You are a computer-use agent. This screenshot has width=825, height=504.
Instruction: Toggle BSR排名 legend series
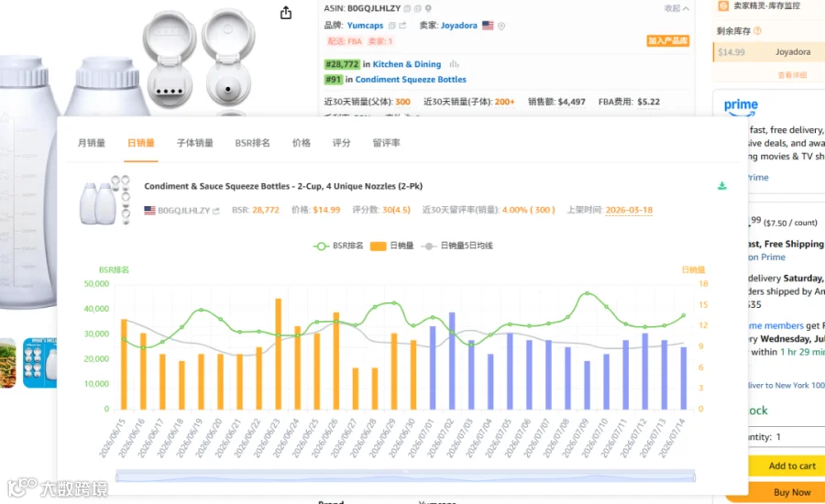[337, 246]
